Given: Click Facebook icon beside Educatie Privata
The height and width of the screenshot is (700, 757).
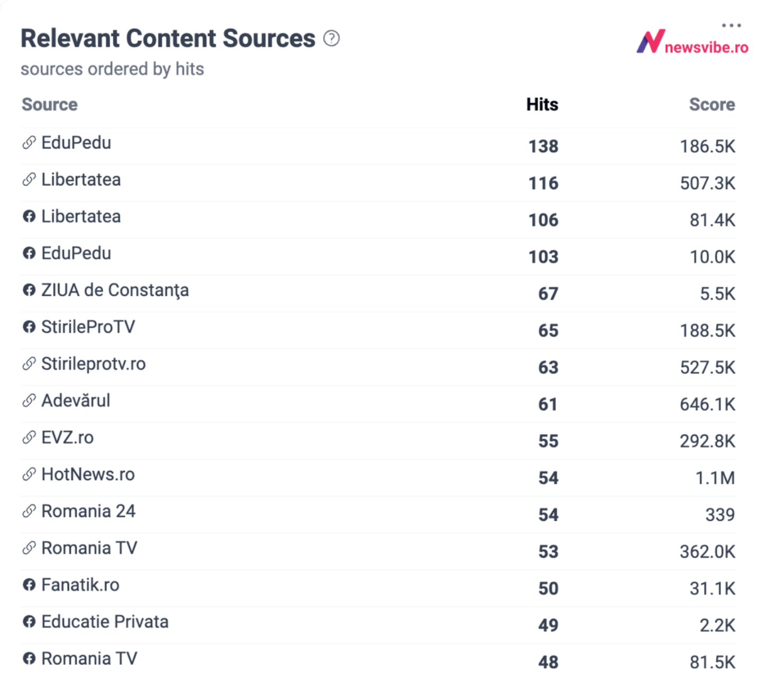Looking at the screenshot, I should 29,622.
